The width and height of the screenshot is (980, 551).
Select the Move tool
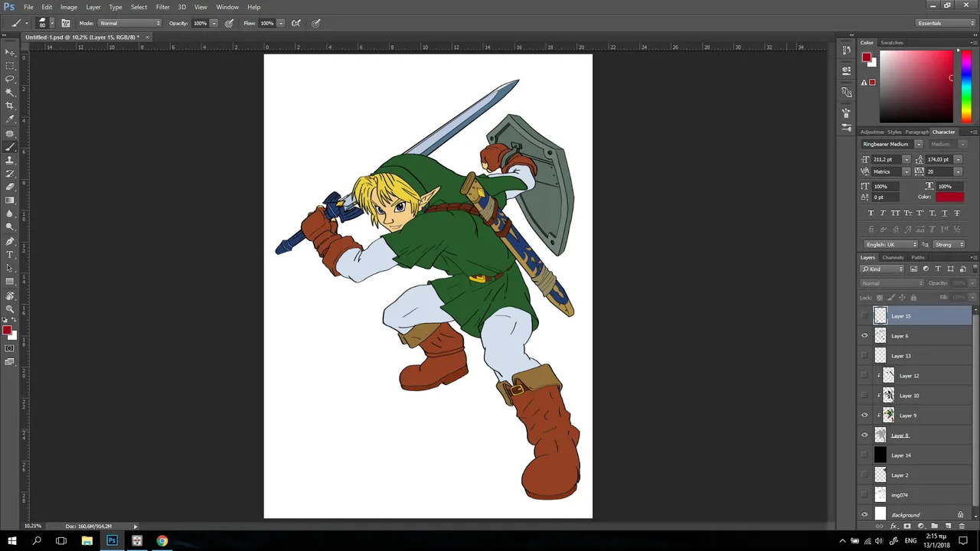(10, 52)
